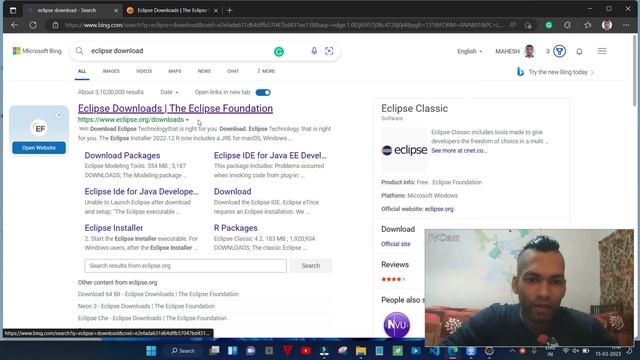Viewport: 640px width, 360px height.
Task: Click the eclipse logo thumbnail
Action: pyautogui.click(x=404, y=150)
